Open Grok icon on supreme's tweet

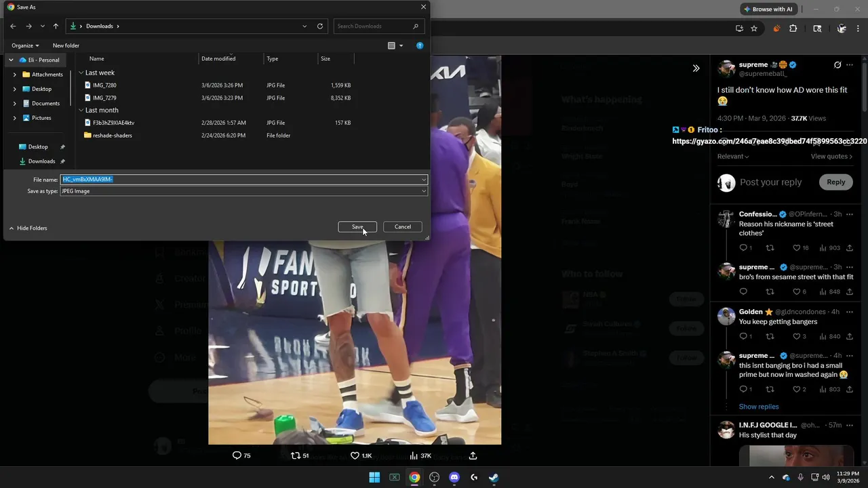click(837, 65)
